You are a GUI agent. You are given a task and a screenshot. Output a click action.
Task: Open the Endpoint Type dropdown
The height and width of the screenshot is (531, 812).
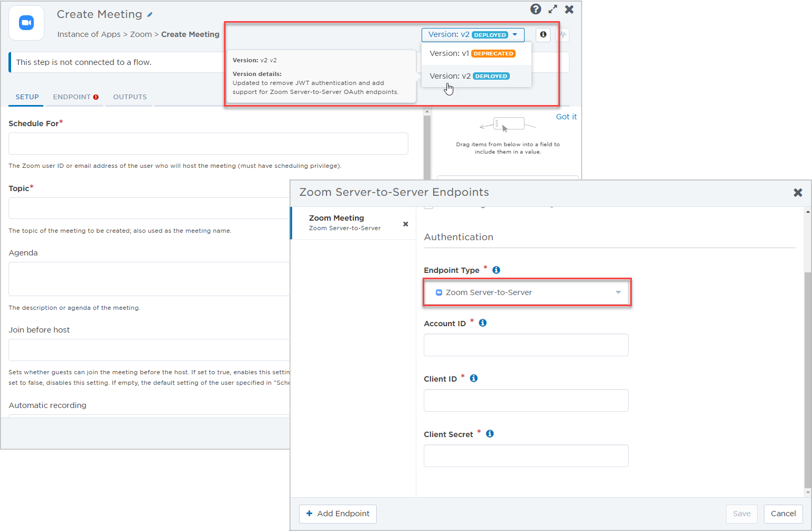(527, 292)
